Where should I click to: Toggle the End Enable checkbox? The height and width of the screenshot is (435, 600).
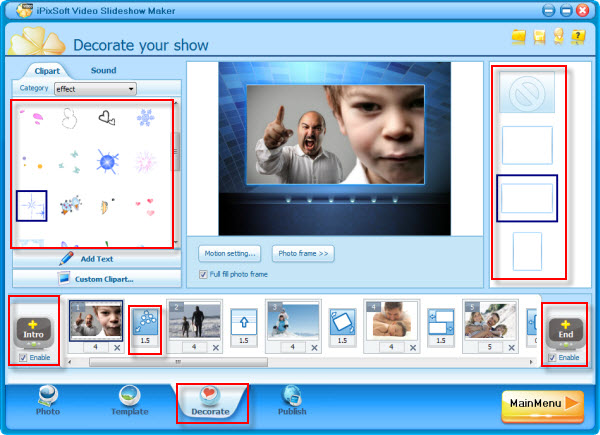(552, 357)
